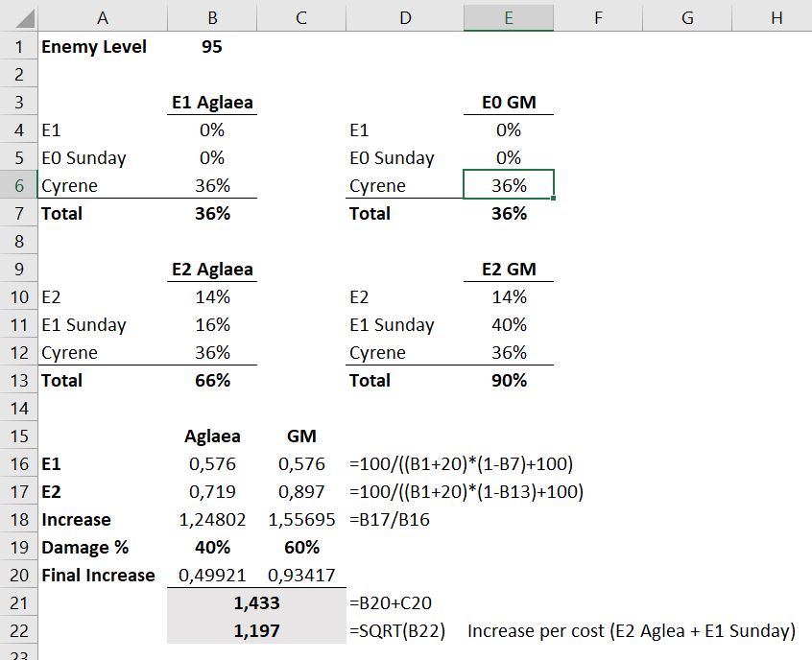Screen dimensions: 812x660
Task: Select column B header
Action: (x=212, y=18)
